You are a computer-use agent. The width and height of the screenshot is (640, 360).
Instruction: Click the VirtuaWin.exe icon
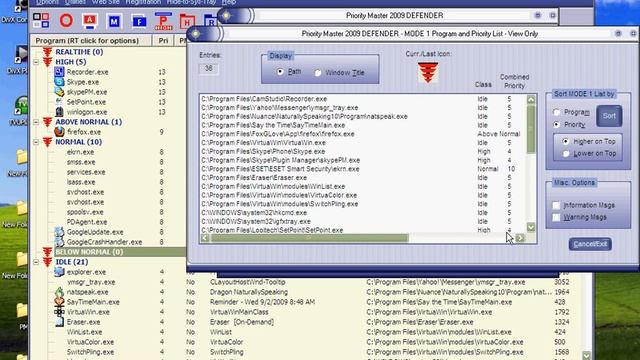point(59,312)
